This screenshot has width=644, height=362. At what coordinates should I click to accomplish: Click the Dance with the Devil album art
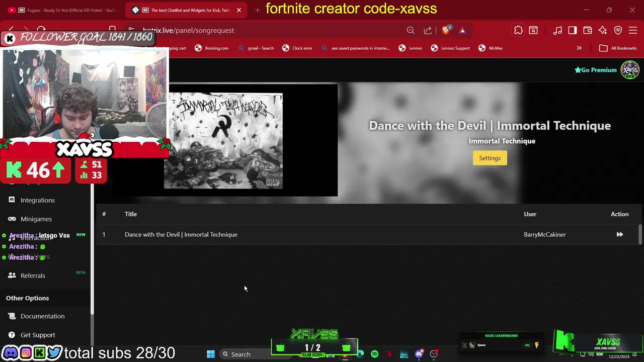click(223, 141)
